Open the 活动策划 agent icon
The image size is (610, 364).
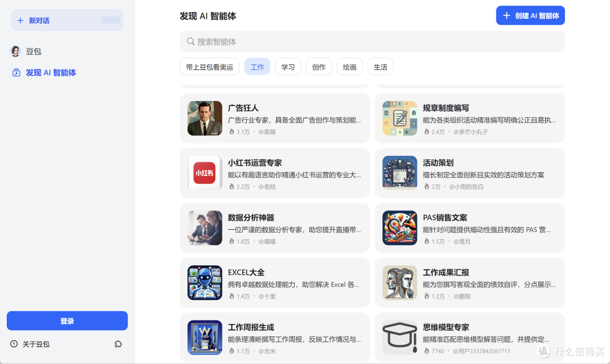(399, 173)
